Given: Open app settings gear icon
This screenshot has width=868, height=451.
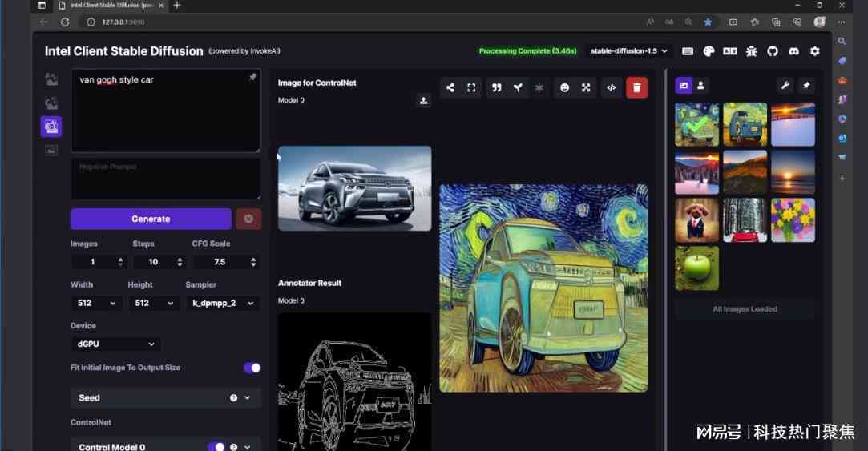Looking at the screenshot, I should [x=815, y=51].
